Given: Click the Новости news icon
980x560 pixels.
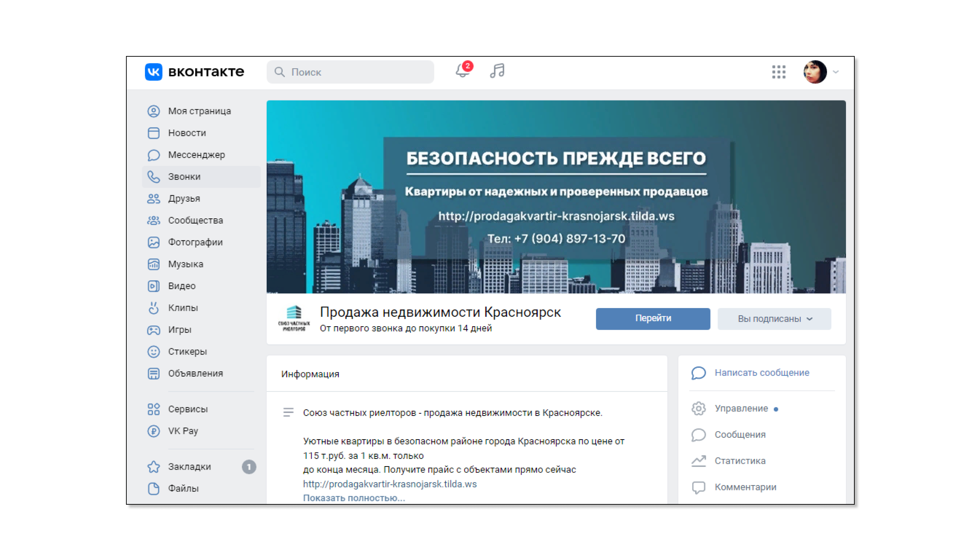Looking at the screenshot, I should pos(153,133).
